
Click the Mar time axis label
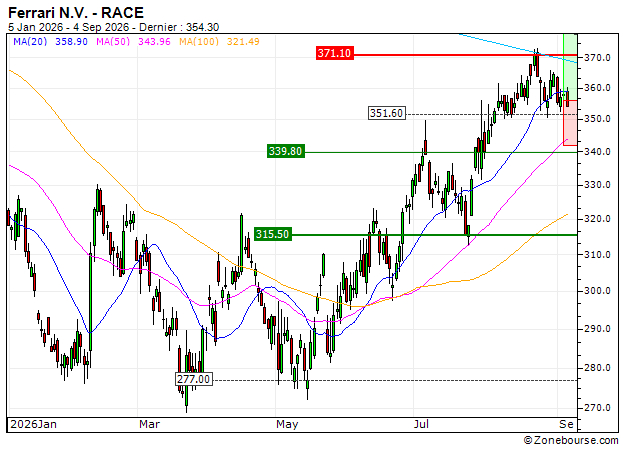(149, 424)
